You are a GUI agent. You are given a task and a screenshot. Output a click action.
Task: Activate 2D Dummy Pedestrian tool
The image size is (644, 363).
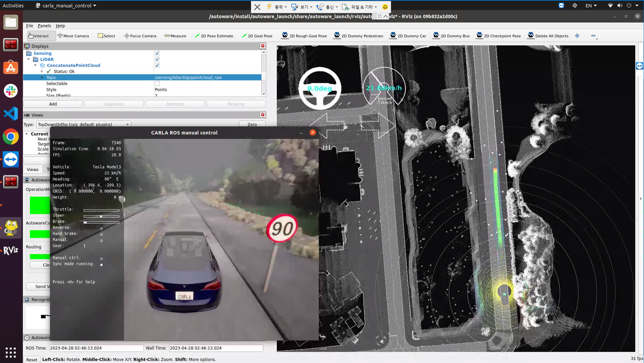point(358,36)
